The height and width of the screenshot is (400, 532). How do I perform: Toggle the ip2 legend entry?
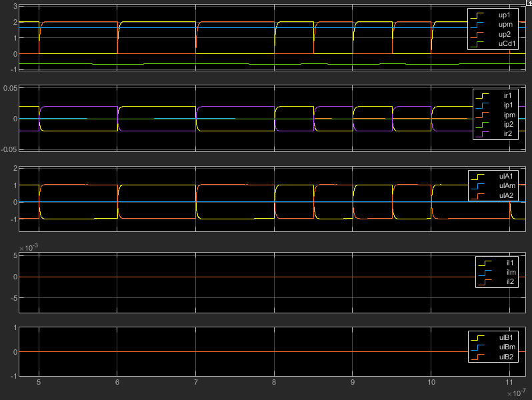[x=496, y=125]
